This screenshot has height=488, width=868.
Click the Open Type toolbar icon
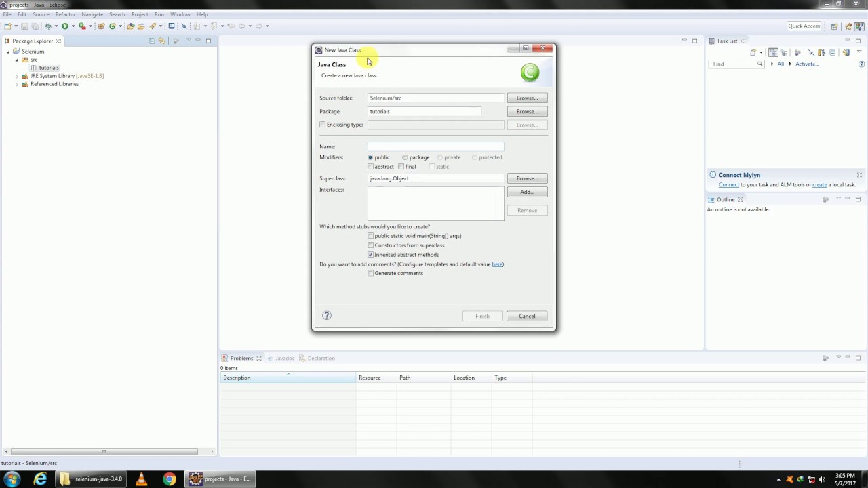[131, 26]
